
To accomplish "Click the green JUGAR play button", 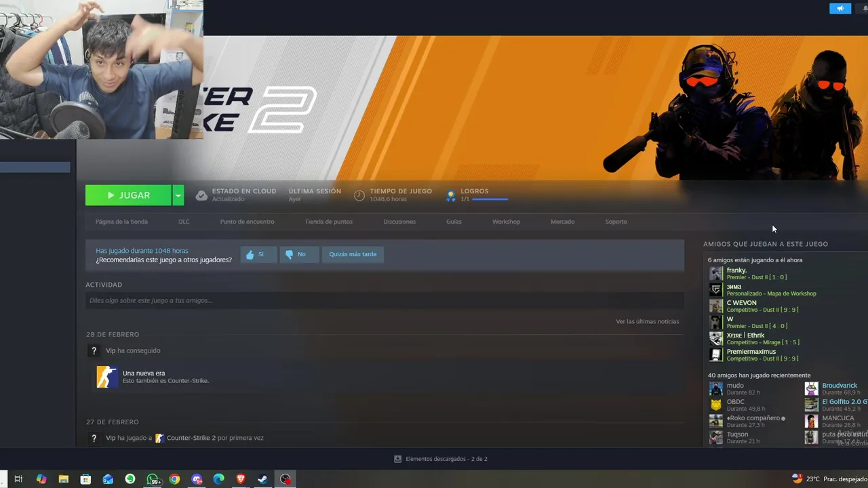I will point(128,195).
